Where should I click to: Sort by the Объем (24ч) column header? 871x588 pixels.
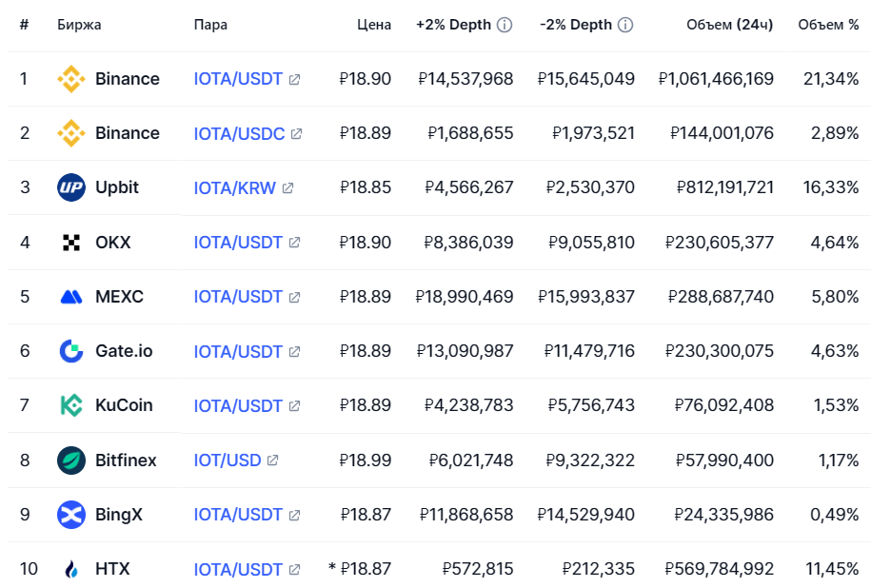tap(729, 25)
